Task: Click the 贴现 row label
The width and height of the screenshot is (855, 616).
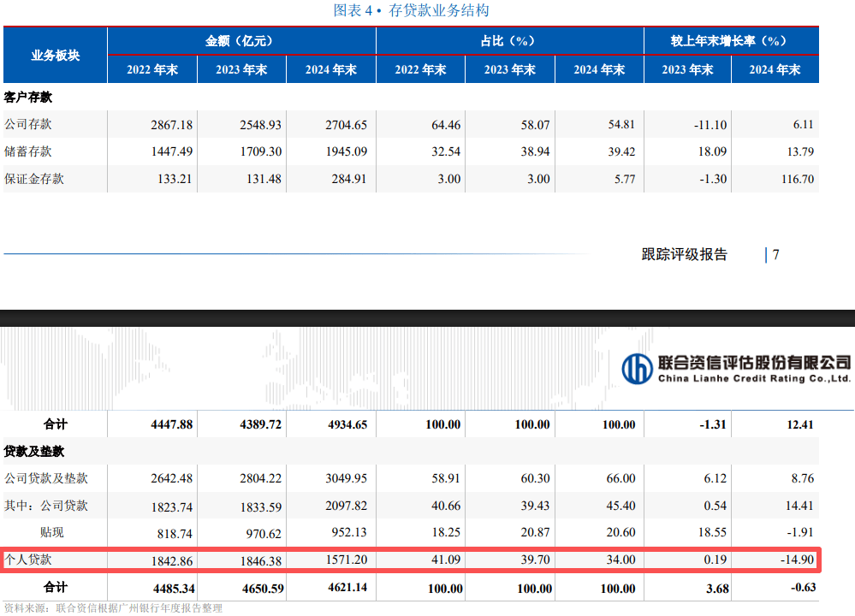Action: pyautogui.click(x=52, y=532)
